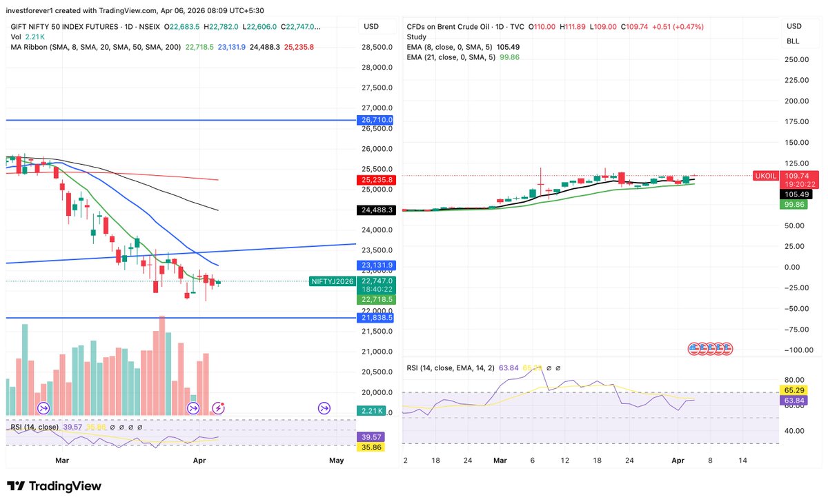Click the Mar label on Brent chart time axis
This screenshot has width=828, height=504.
[x=501, y=460]
